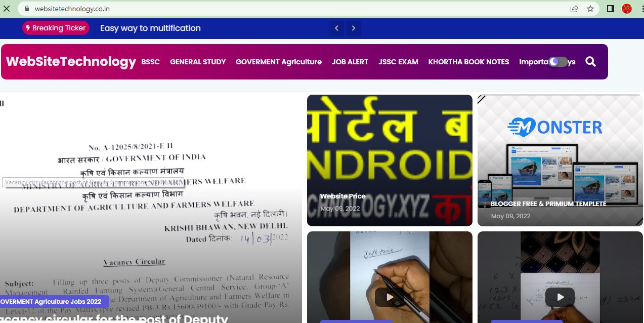The height and width of the screenshot is (323, 644).
Task: Go to WebSiteTechnology home logo
Action: click(71, 61)
